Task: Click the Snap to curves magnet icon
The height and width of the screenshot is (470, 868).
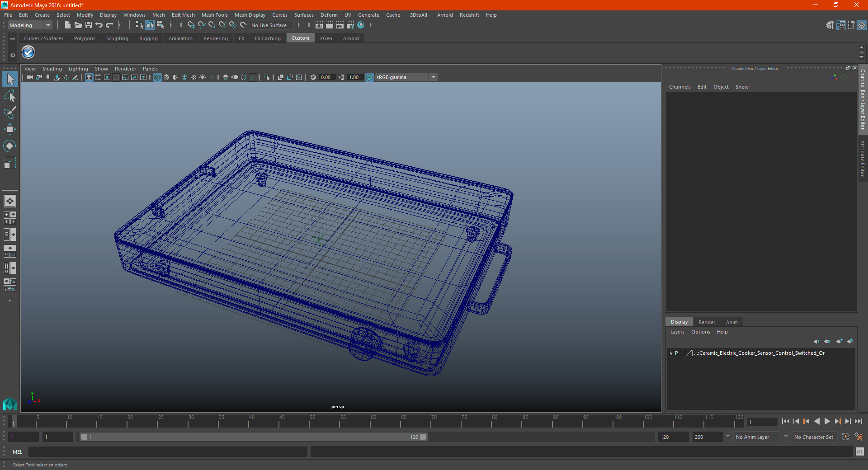Action: click(202, 25)
